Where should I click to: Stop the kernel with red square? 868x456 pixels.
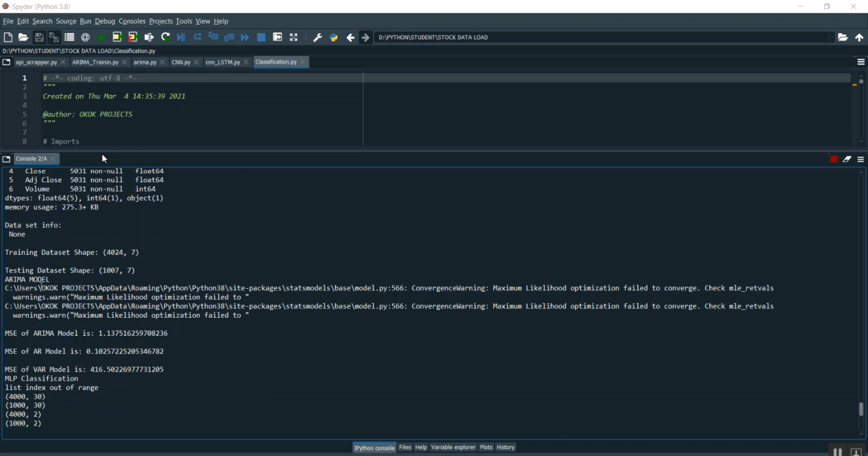(834, 159)
